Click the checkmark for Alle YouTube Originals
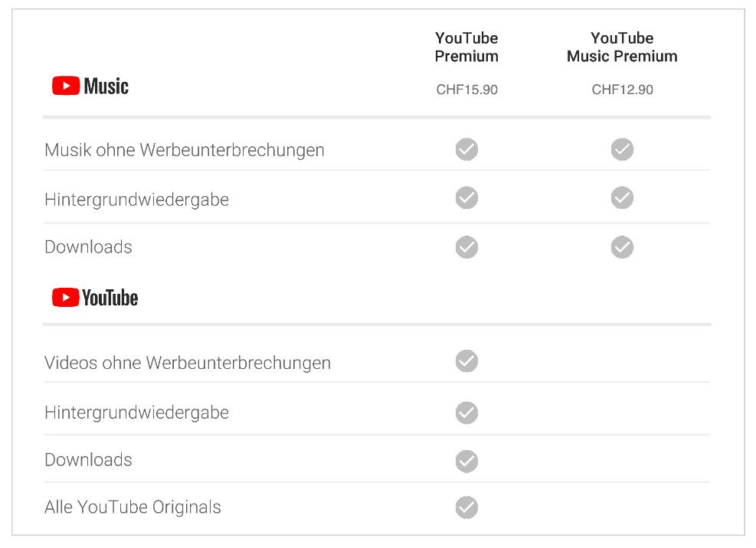The image size is (756, 548). (x=466, y=507)
